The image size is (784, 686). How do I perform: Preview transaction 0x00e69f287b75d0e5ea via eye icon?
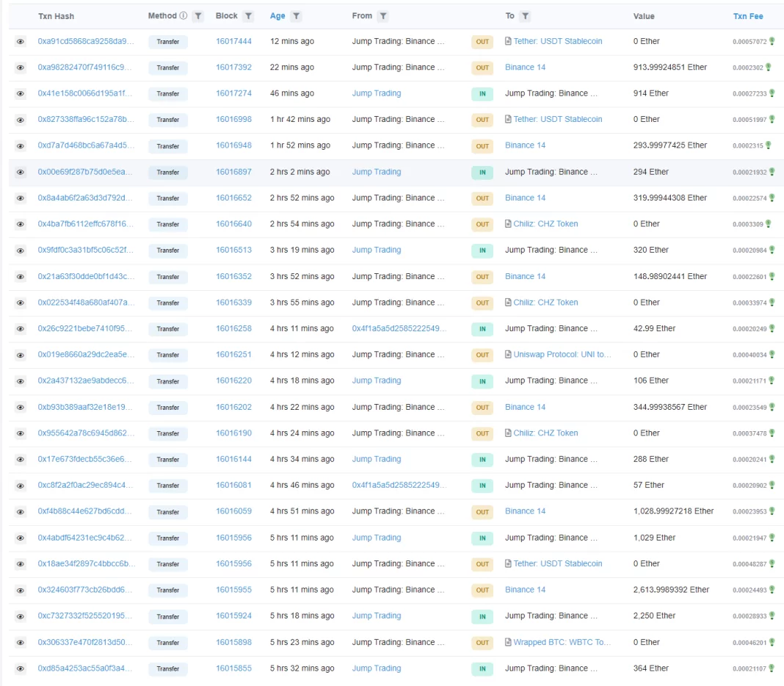[21, 173]
